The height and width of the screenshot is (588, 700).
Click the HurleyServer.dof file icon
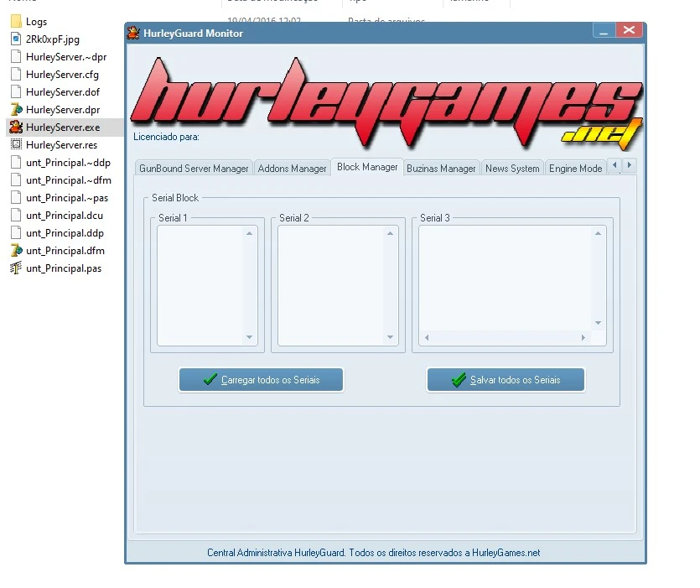click(16, 91)
